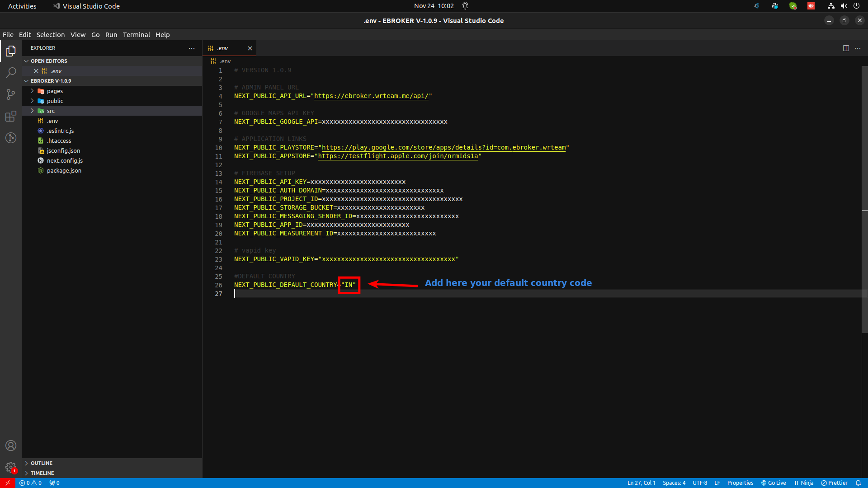Open the Explorer view in activity bar

pos(11,51)
